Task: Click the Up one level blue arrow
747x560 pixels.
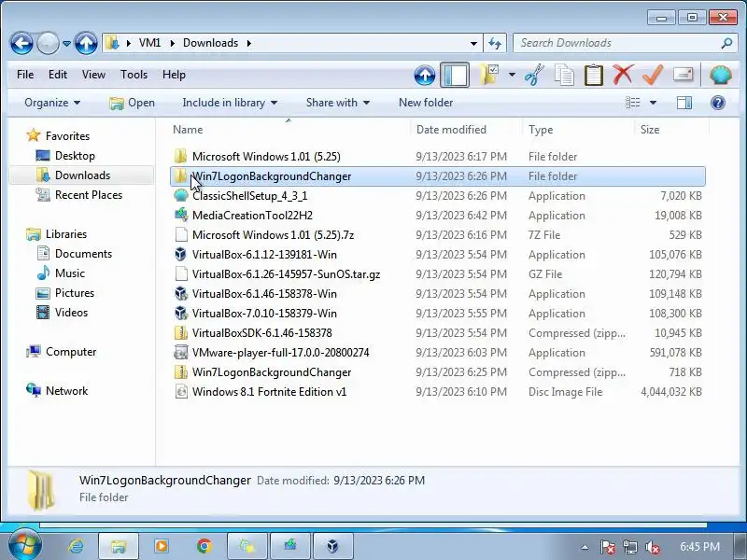Action: (x=86, y=43)
